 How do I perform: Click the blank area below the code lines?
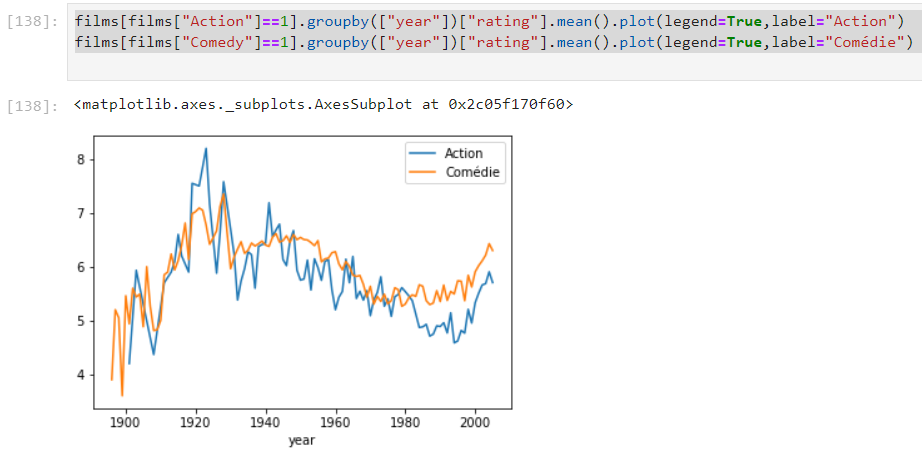pos(490,66)
